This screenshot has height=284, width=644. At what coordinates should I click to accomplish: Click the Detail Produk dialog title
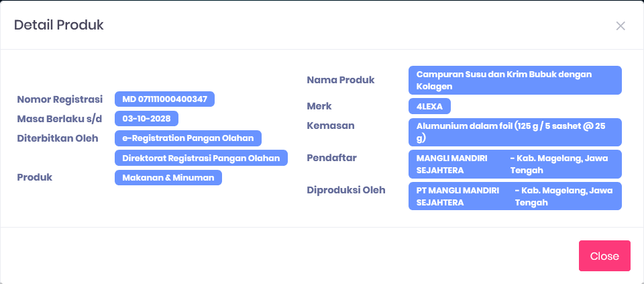[59, 26]
